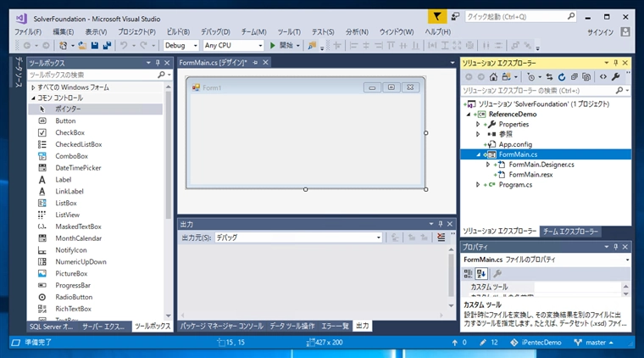Open the File menu
Screen dimensions: 644x358
[28, 31]
